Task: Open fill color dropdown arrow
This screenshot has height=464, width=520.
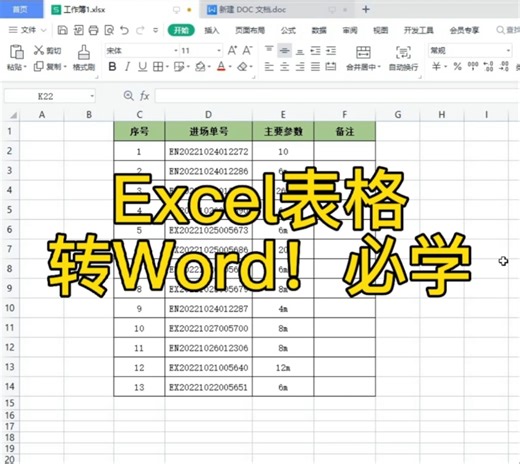Action: click(x=209, y=67)
